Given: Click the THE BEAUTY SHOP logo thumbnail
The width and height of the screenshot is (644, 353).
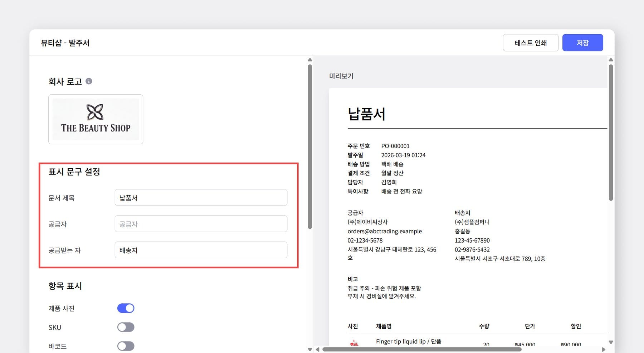Looking at the screenshot, I should (95, 119).
